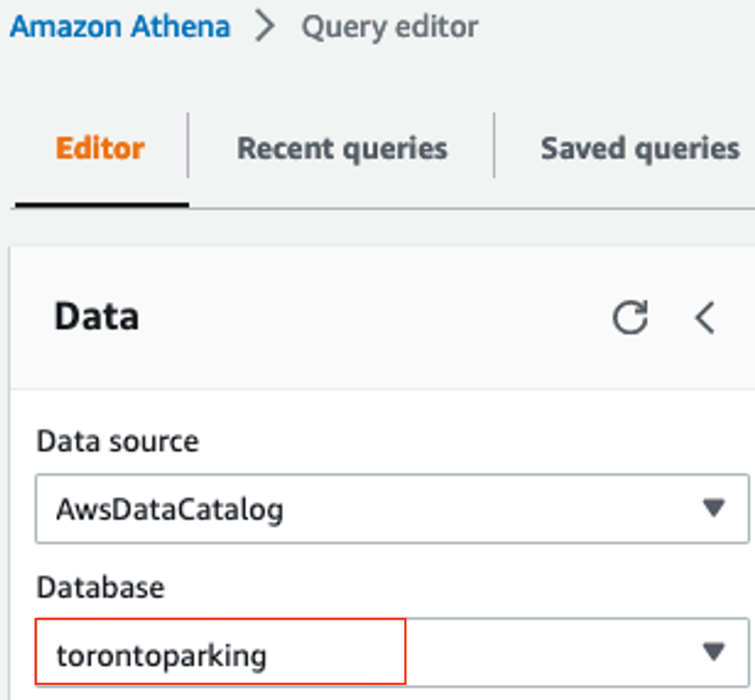The width and height of the screenshot is (755, 700).
Task: Go to the Saved queries tab
Action: click(x=640, y=148)
